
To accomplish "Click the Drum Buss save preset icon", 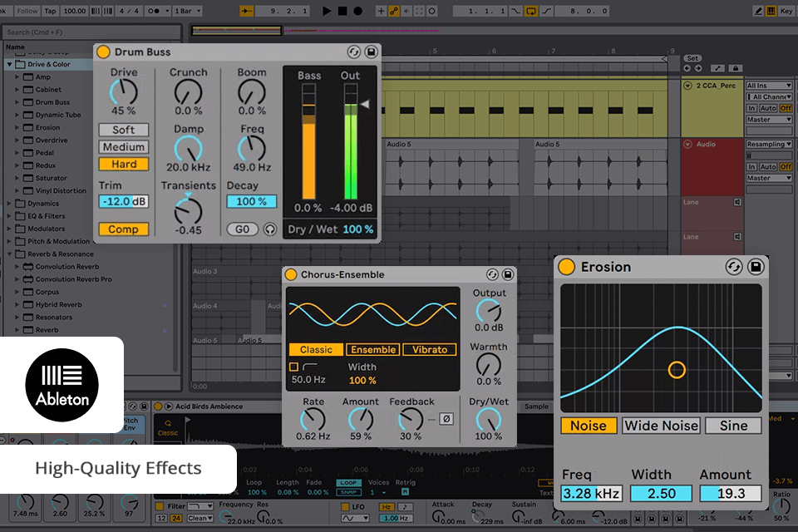I will [371, 52].
